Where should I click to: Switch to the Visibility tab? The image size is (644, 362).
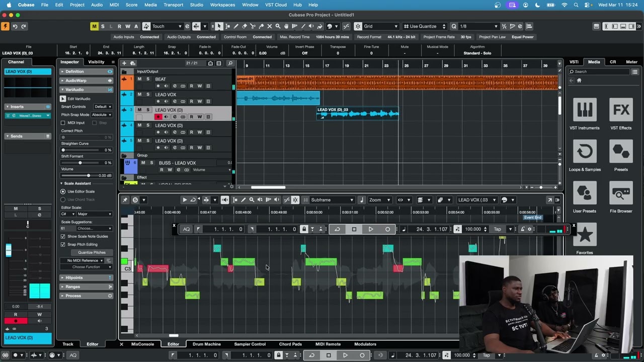[x=96, y=62]
